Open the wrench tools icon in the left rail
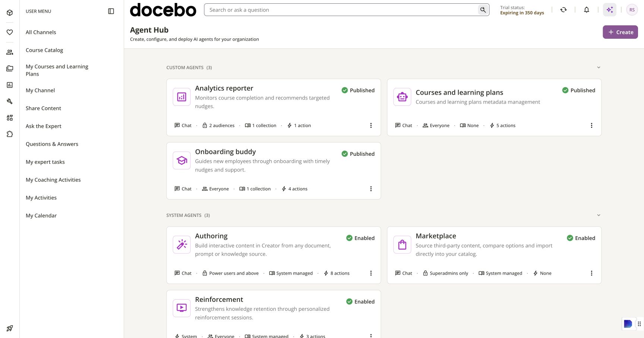Image resolution: width=644 pixels, height=338 pixels. (x=10, y=101)
